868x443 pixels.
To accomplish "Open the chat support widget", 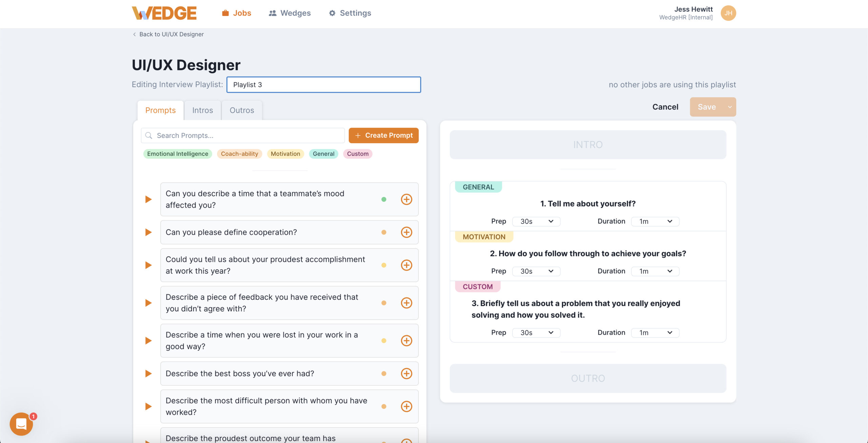I will point(21,424).
